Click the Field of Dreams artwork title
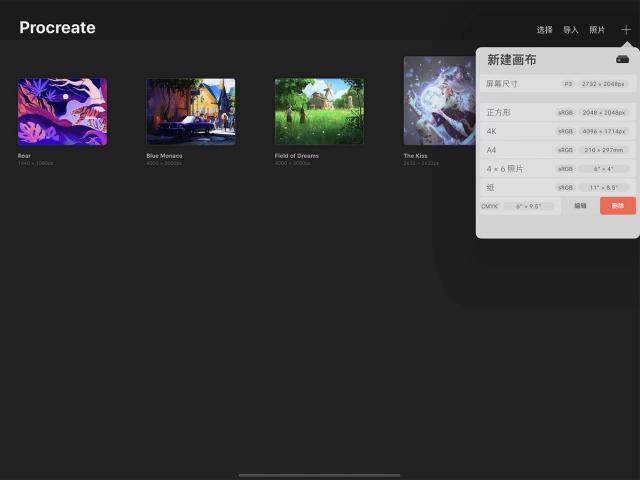 (297, 156)
